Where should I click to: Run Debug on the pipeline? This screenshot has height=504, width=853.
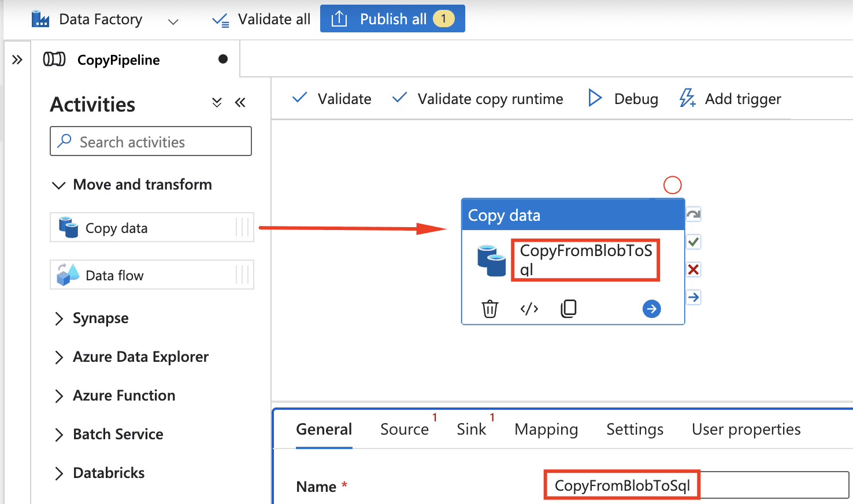tap(623, 99)
